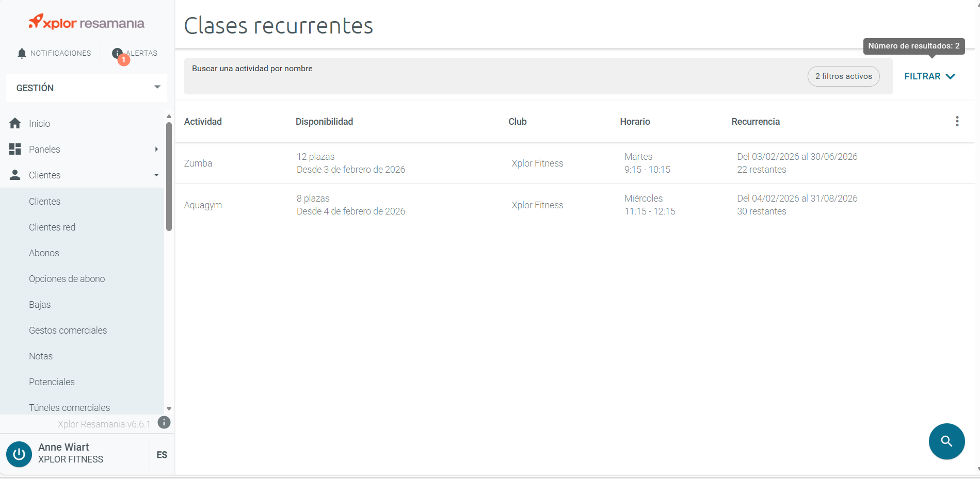980x479 pixels.
Task: Click the activity name search field
Action: 495,76
